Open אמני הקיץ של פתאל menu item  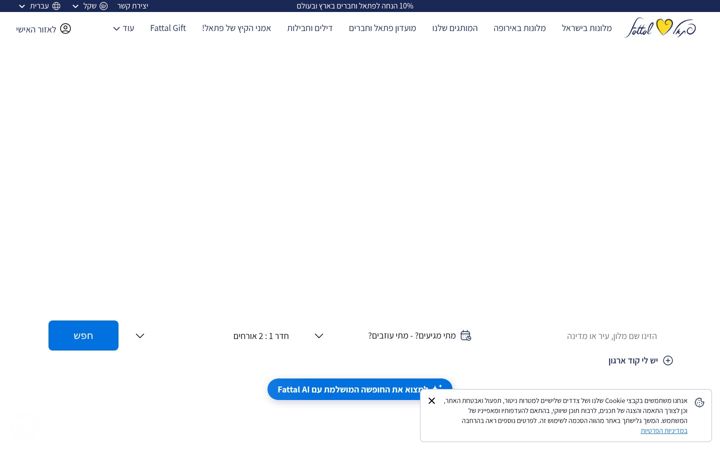pyautogui.click(x=236, y=28)
